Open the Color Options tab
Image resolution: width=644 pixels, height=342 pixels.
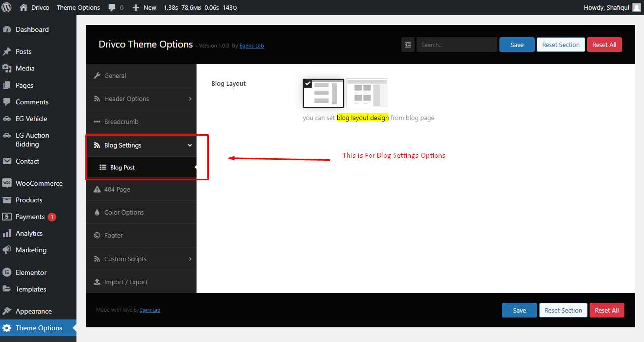tap(141, 212)
